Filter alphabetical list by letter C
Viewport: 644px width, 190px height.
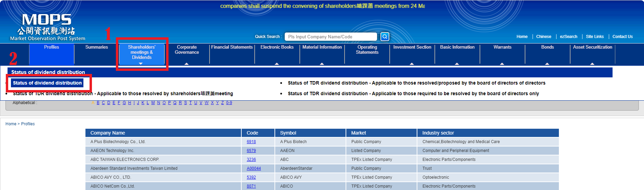103,103
